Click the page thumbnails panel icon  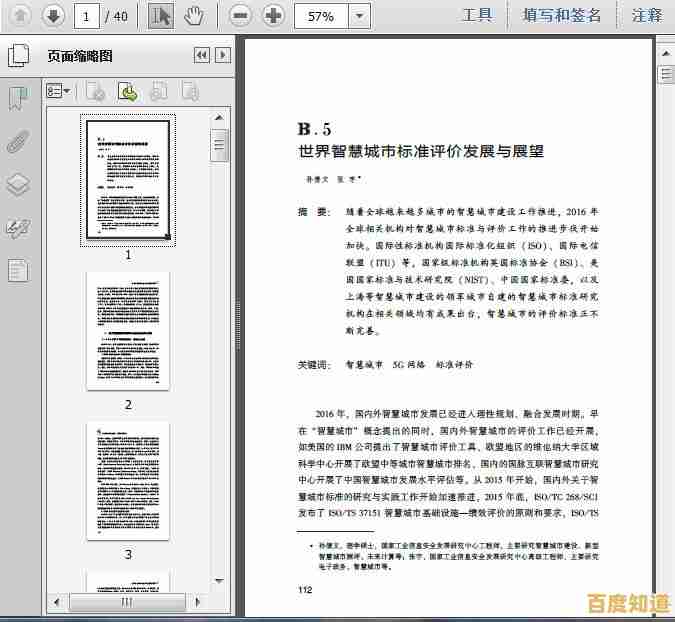point(19,55)
